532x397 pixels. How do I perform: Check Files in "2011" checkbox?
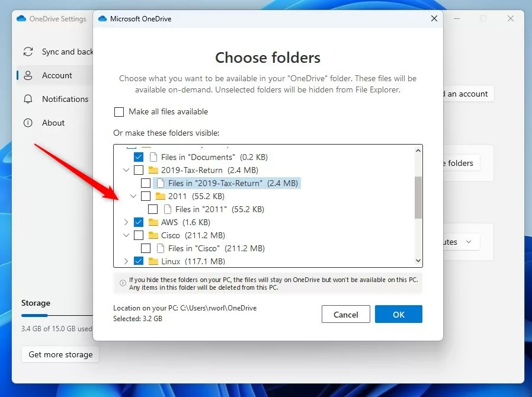pyautogui.click(x=153, y=209)
